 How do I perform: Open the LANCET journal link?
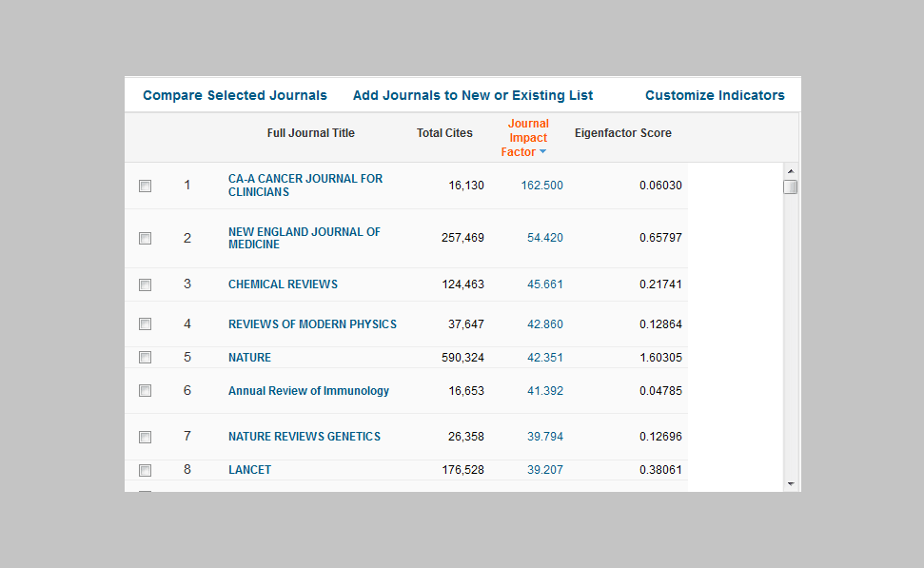point(250,470)
